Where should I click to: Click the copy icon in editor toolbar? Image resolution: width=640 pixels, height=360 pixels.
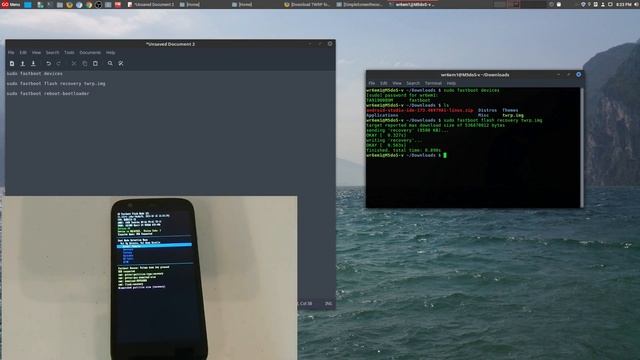pos(84,64)
